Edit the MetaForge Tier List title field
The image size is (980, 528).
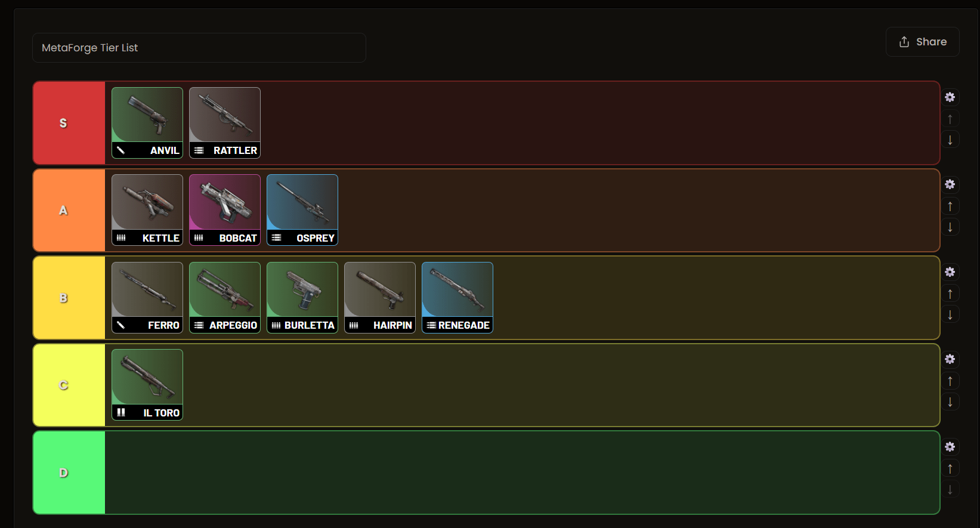[x=199, y=48]
